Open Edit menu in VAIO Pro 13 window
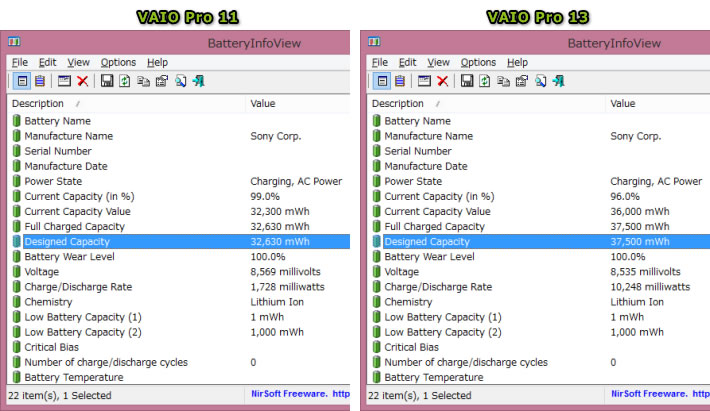This screenshot has height=411, width=710. click(407, 62)
